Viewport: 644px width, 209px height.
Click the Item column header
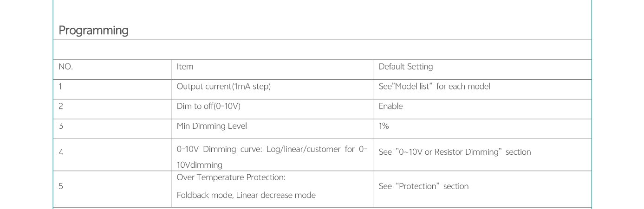(185, 67)
